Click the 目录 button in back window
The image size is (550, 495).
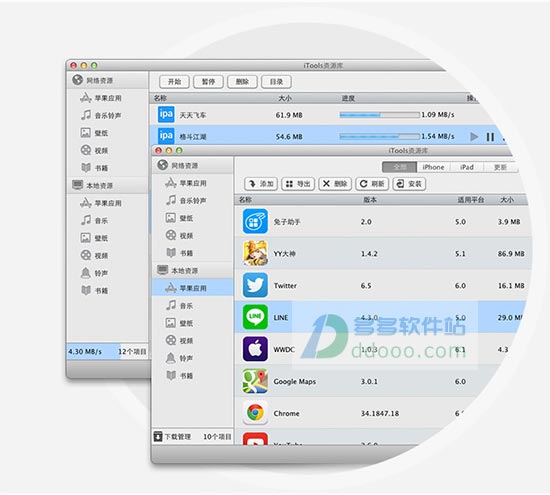point(276,82)
